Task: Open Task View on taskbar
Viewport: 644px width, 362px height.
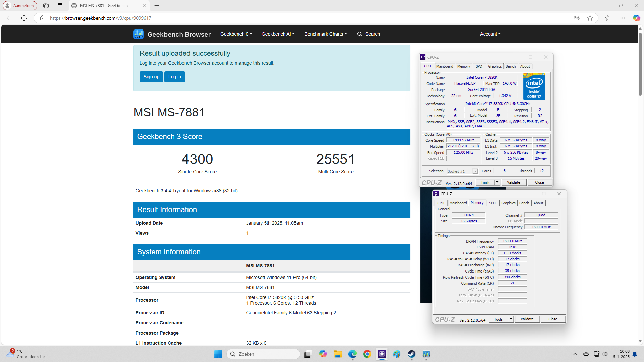Action: 308,354
